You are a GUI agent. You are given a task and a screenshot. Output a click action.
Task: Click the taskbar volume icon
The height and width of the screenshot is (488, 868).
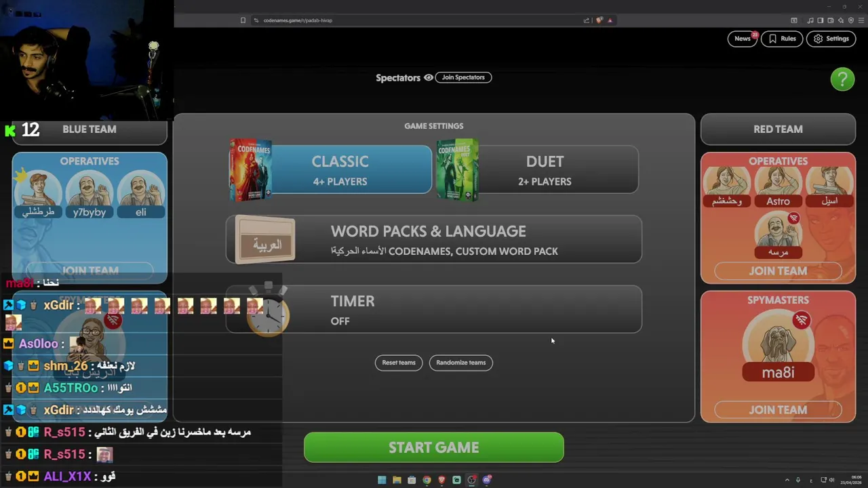[x=832, y=480]
